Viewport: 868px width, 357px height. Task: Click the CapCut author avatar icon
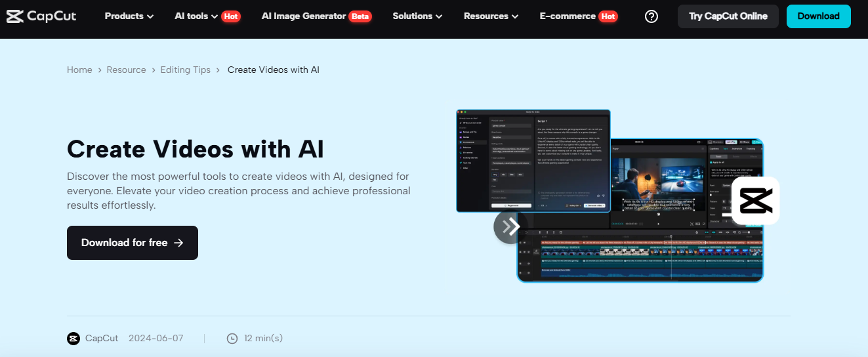click(x=73, y=339)
